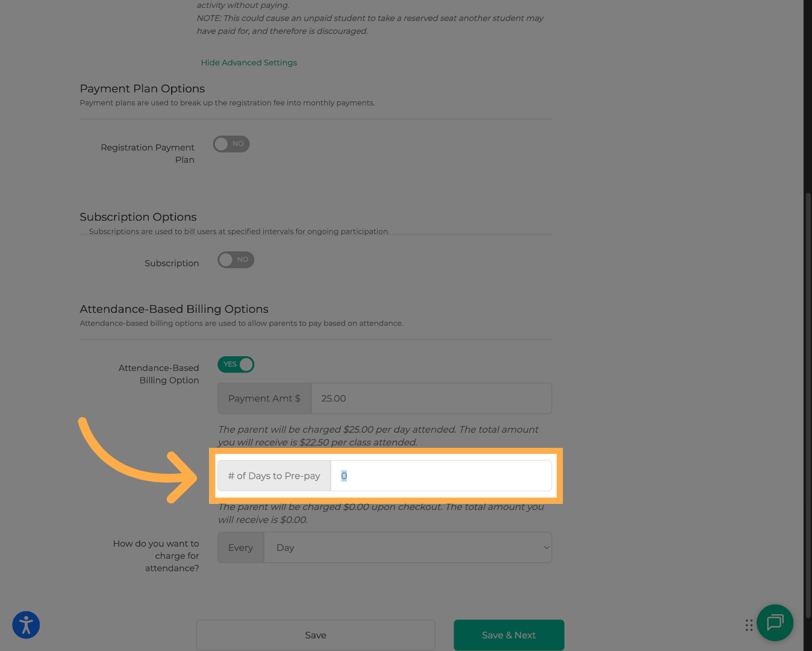Open the Day frequency dropdown
This screenshot has width=812, height=651.
coord(407,548)
